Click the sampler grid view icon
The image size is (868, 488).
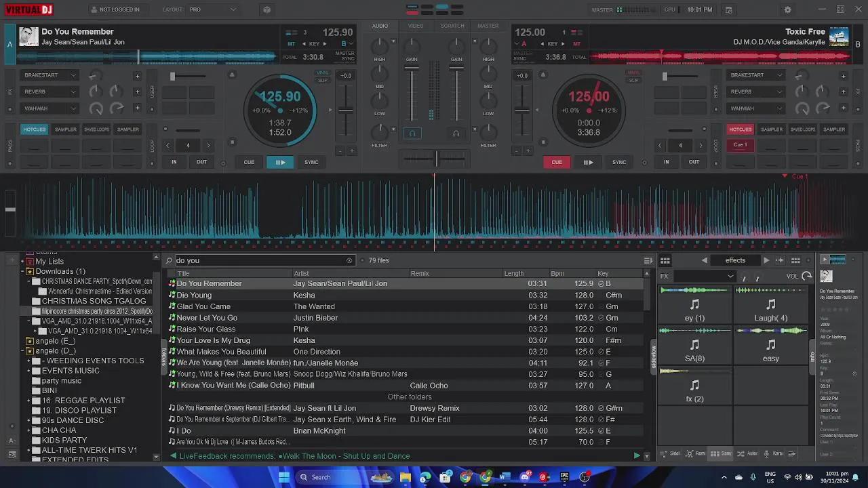[x=665, y=260]
